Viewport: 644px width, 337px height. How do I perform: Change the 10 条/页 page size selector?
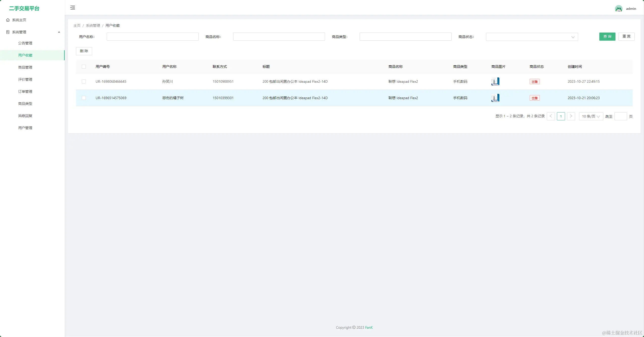[x=591, y=116]
